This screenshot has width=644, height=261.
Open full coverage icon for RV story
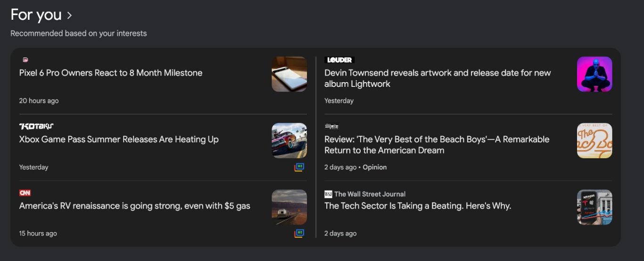pos(299,233)
